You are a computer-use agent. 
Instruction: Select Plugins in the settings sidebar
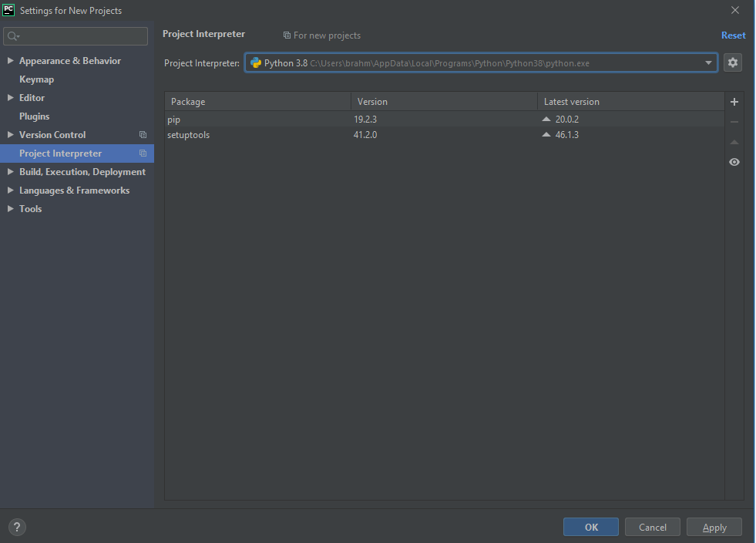pyautogui.click(x=35, y=116)
